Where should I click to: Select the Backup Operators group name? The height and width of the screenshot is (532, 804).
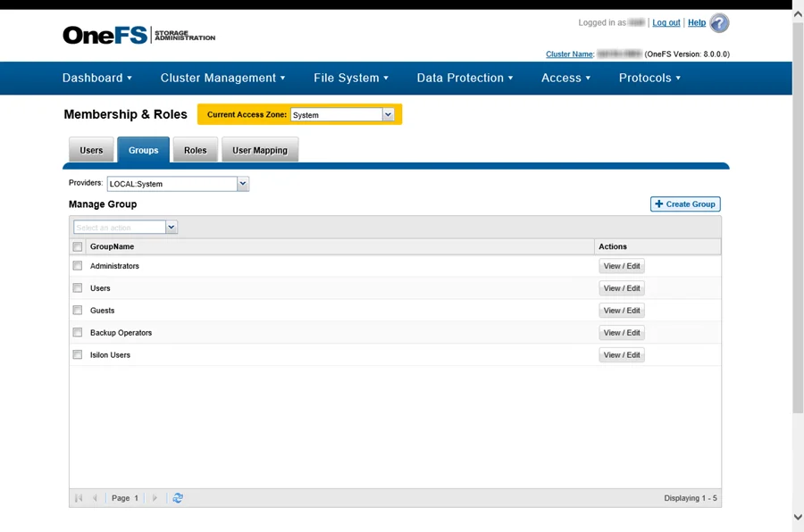coord(121,333)
